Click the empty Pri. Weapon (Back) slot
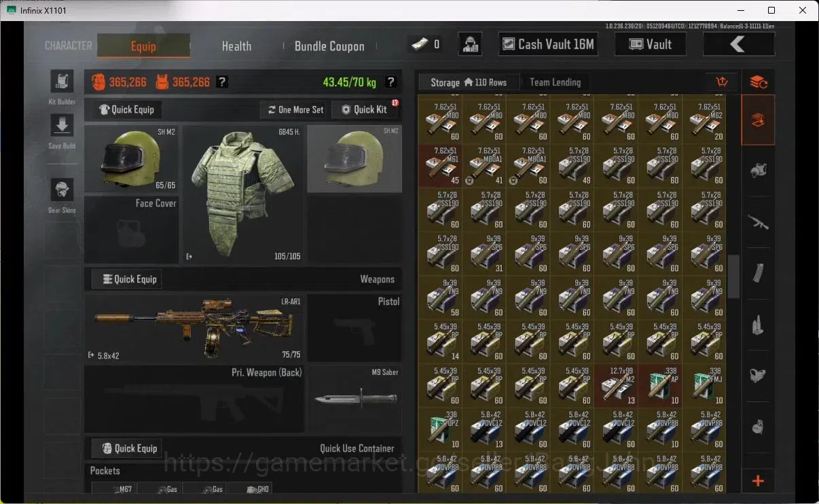Screen dimensions: 819x504 [194, 399]
